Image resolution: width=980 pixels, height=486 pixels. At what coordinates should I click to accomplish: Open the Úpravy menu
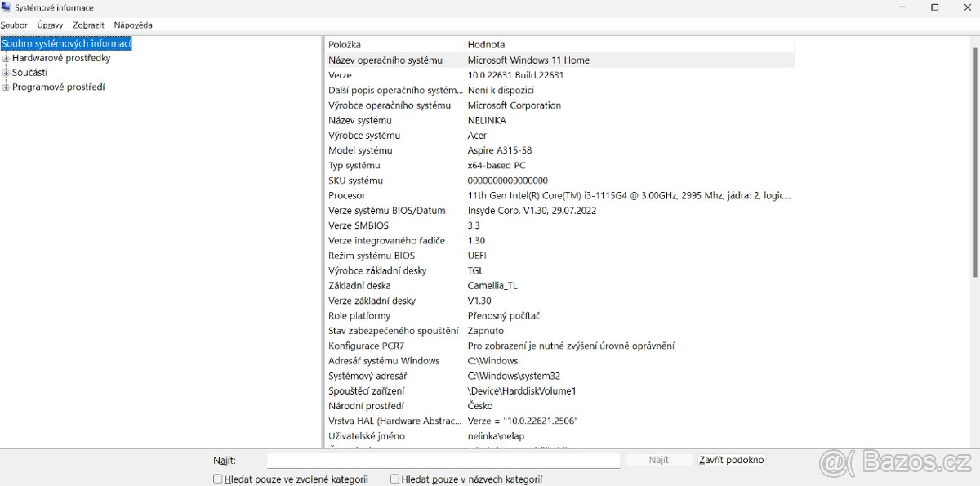49,25
